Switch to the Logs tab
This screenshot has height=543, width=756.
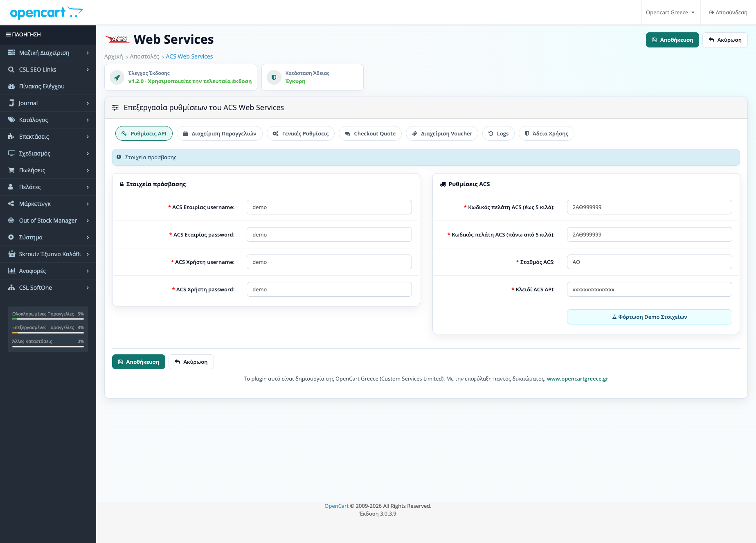click(498, 133)
